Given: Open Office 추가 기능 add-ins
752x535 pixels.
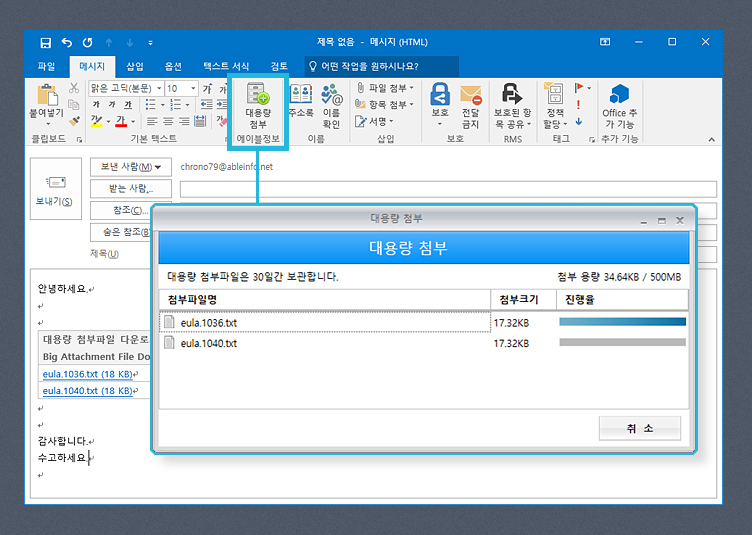Looking at the screenshot, I should 620,105.
